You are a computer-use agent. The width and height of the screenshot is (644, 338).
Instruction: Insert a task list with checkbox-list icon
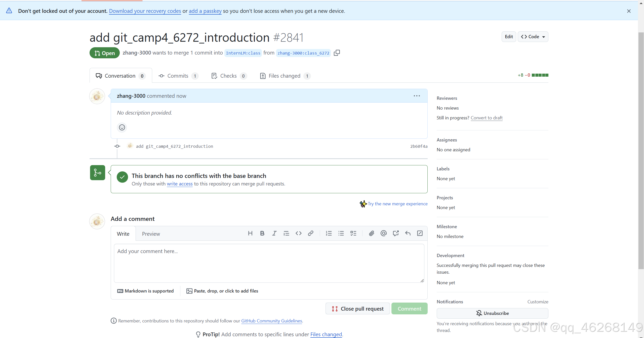pyautogui.click(x=353, y=233)
